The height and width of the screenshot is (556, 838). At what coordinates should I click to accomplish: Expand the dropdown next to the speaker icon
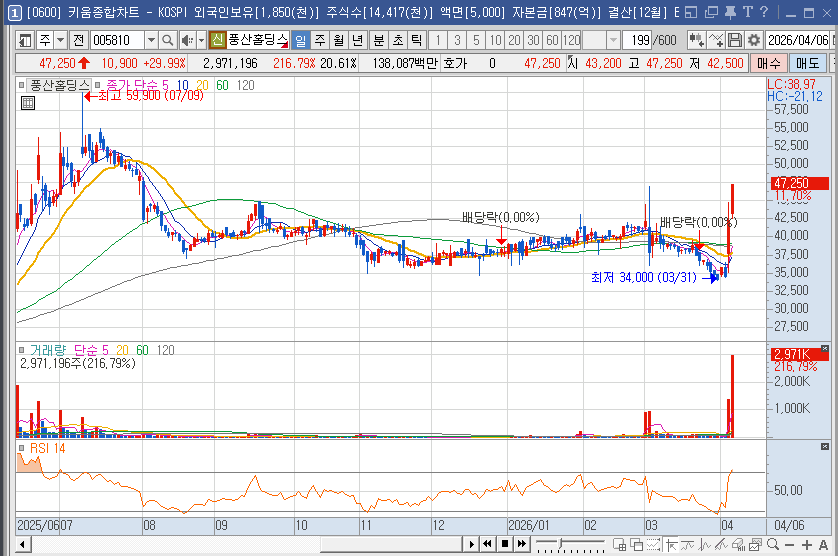pyautogui.click(x=201, y=40)
